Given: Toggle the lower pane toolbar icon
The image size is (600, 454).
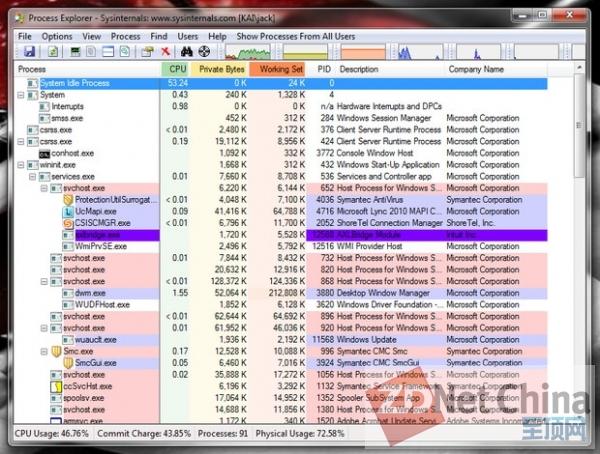Looking at the screenshot, I should pos(108,51).
